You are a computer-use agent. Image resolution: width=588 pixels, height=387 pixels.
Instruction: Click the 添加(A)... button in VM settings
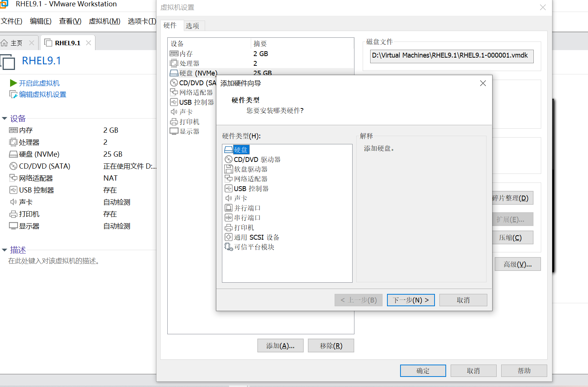pyautogui.click(x=280, y=346)
